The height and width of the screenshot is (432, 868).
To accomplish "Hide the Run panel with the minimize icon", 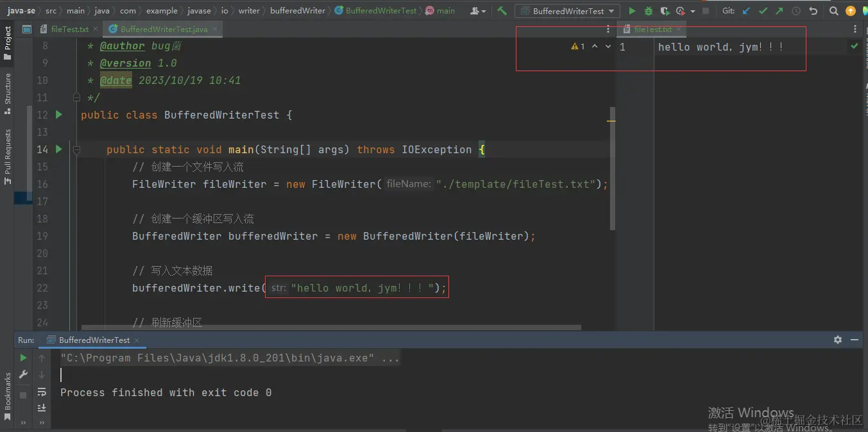I will [x=855, y=340].
